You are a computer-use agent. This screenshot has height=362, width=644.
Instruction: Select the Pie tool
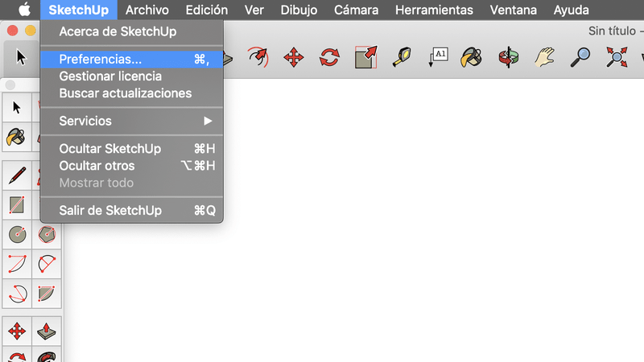click(x=47, y=294)
